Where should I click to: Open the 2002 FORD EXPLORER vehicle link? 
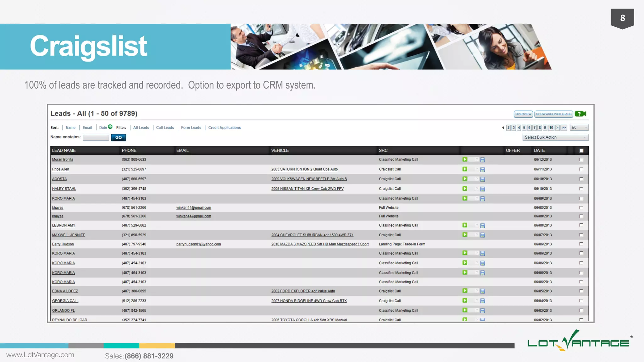(303, 291)
